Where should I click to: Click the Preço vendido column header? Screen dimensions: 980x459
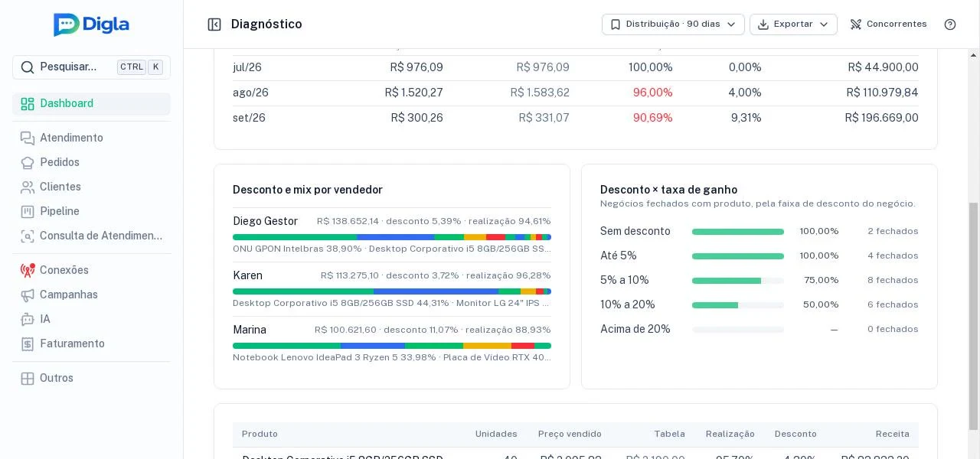(570, 435)
